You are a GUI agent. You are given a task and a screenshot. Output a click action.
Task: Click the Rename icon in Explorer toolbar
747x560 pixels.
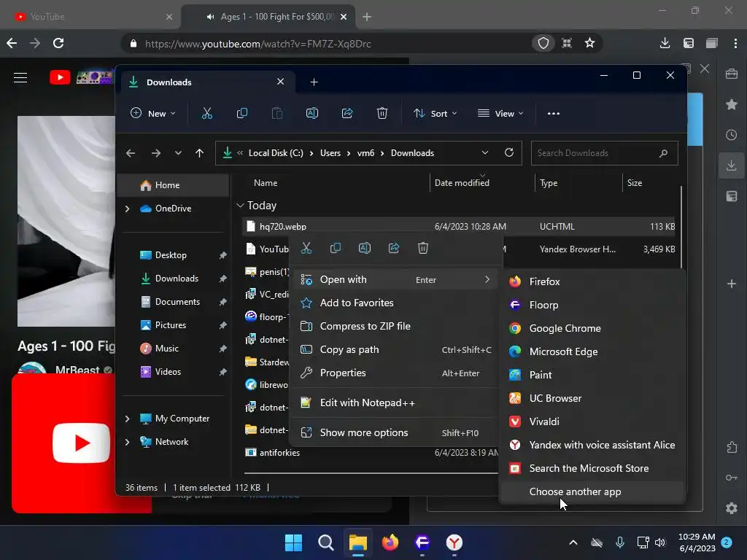312,113
